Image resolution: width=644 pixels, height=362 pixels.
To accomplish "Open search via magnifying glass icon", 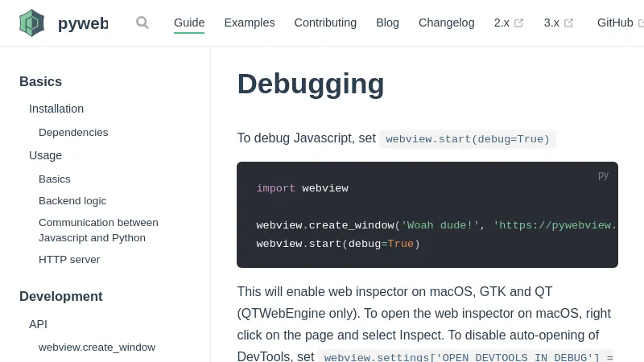I will pyautogui.click(x=142, y=23).
